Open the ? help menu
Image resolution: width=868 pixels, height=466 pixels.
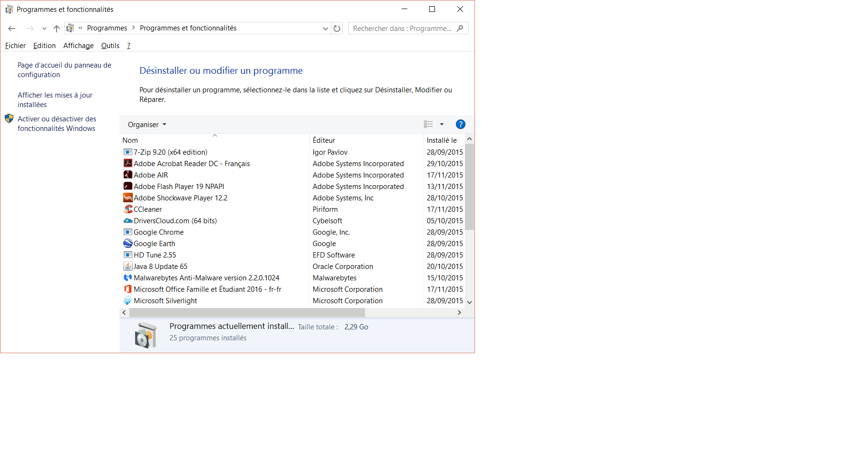(128, 46)
